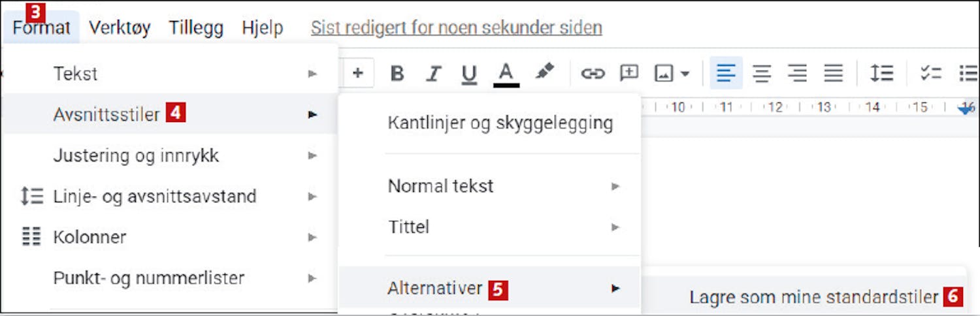Open line and paragraph spacing icon
This screenshot has width=980, height=316.
click(x=881, y=73)
